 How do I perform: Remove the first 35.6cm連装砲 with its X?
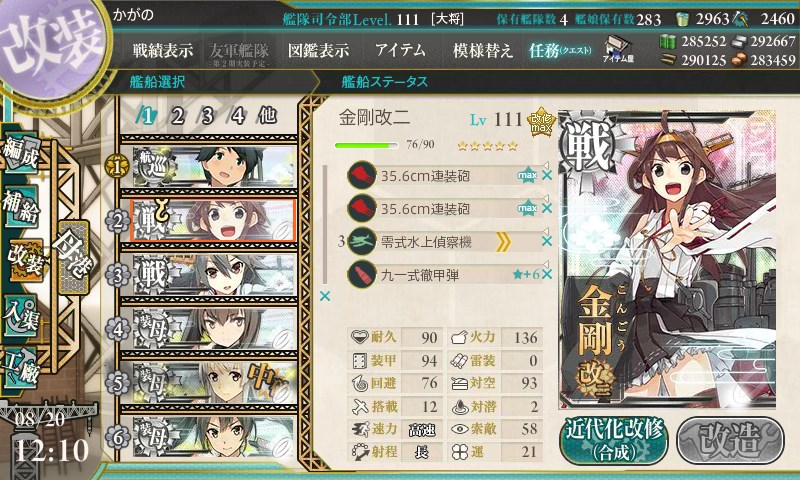547,175
